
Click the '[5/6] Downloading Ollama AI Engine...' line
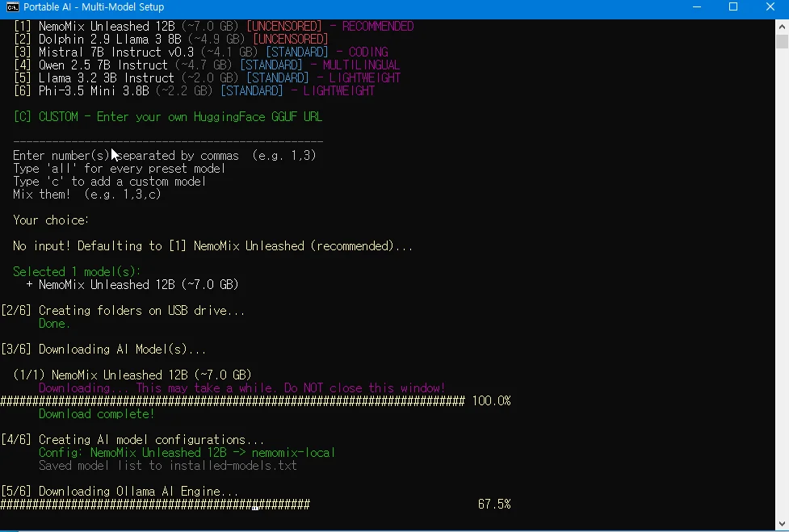pos(120,492)
